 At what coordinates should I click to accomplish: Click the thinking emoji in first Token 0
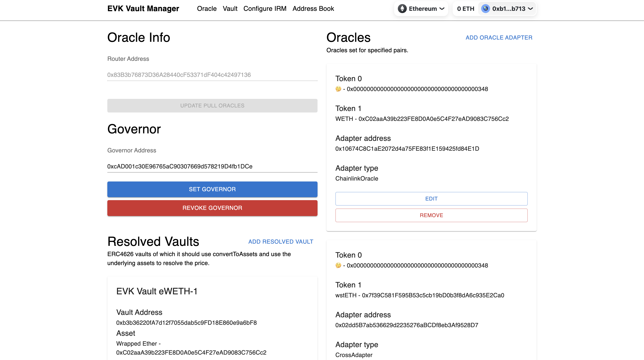(x=338, y=89)
